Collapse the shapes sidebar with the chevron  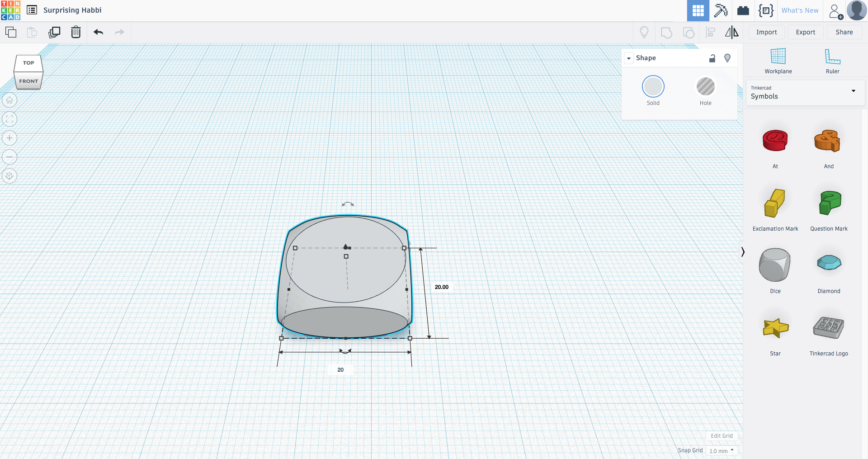[x=743, y=252]
